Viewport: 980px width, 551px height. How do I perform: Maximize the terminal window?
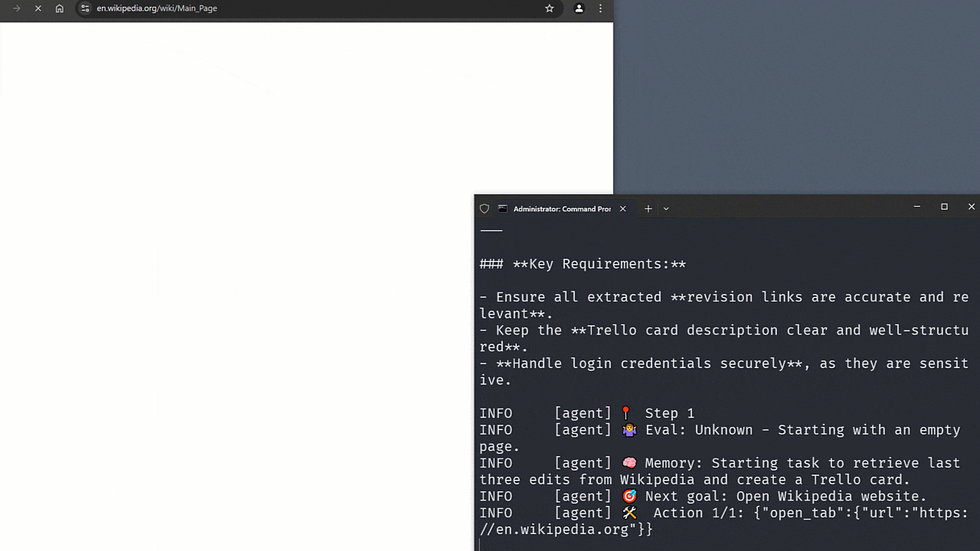click(944, 207)
